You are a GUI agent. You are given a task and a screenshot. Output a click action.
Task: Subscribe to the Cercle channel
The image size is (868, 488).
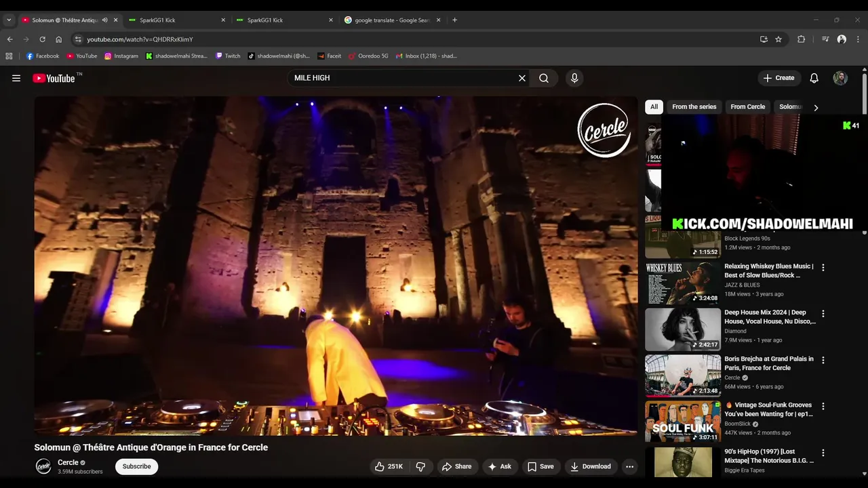136,466
